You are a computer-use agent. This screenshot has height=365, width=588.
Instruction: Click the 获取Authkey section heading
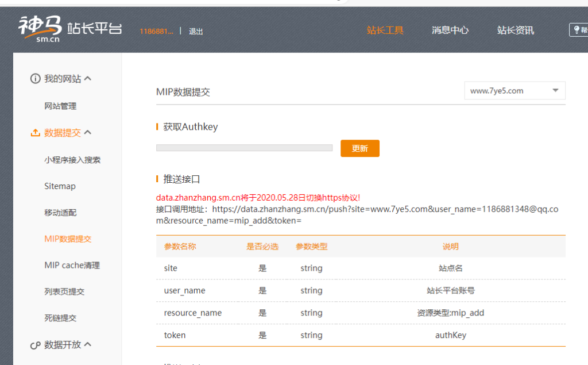tap(191, 127)
